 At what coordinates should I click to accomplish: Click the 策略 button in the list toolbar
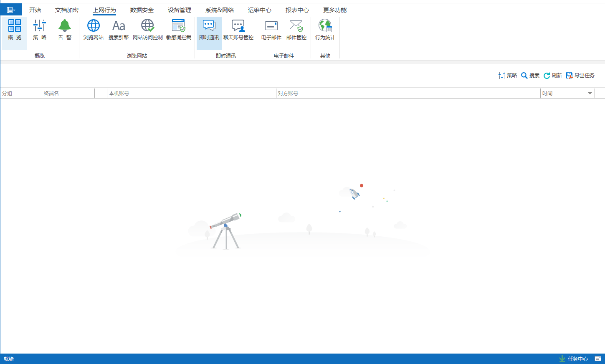pyautogui.click(x=508, y=76)
